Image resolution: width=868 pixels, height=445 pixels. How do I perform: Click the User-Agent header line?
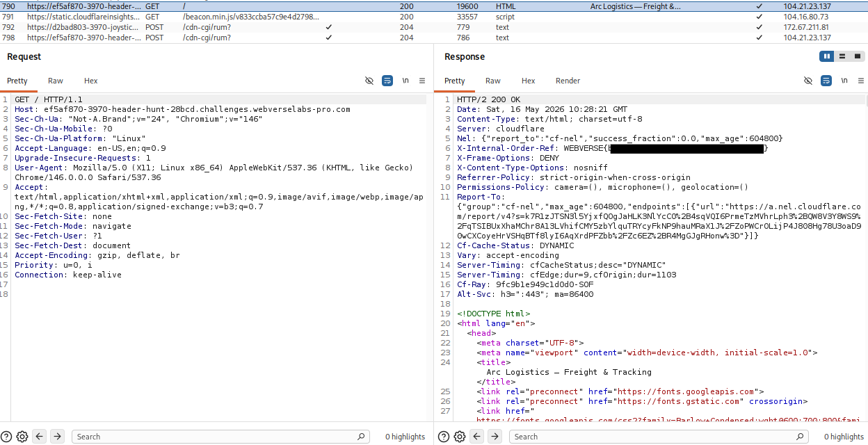(x=214, y=172)
